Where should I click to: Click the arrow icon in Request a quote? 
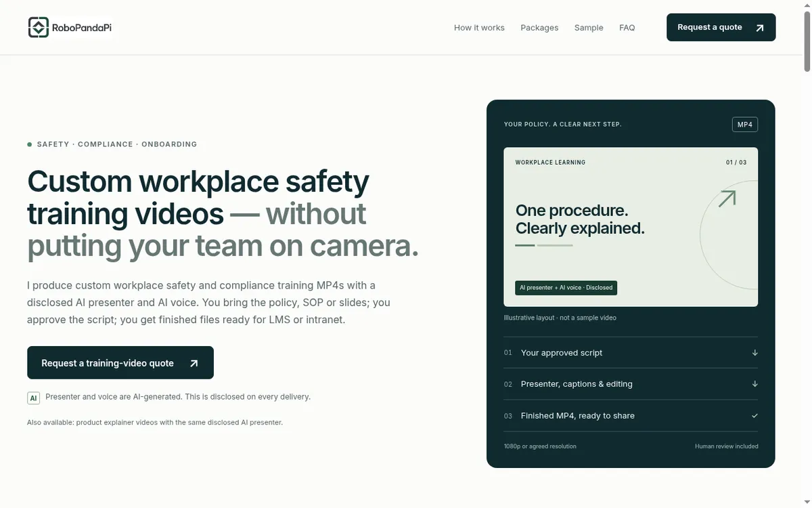[x=759, y=28]
